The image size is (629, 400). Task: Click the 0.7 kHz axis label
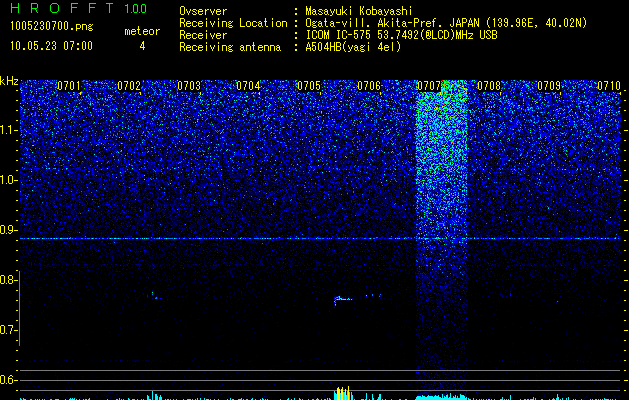8,330
